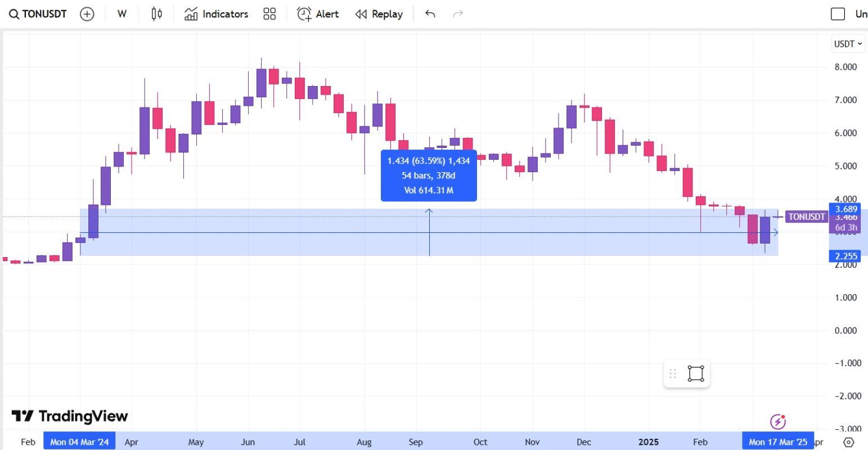Click the Jun label on the time axis
The image size is (868, 450).
coord(248,442)
